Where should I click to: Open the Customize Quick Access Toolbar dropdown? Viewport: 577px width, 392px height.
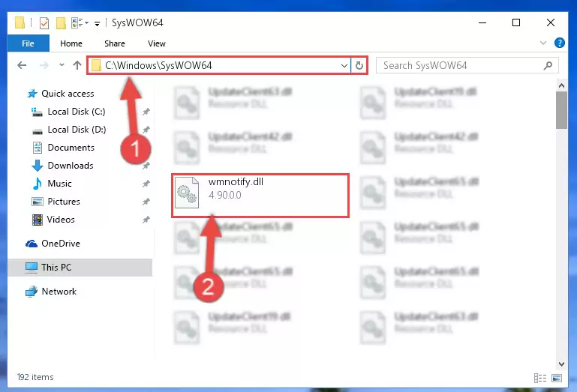97,23
